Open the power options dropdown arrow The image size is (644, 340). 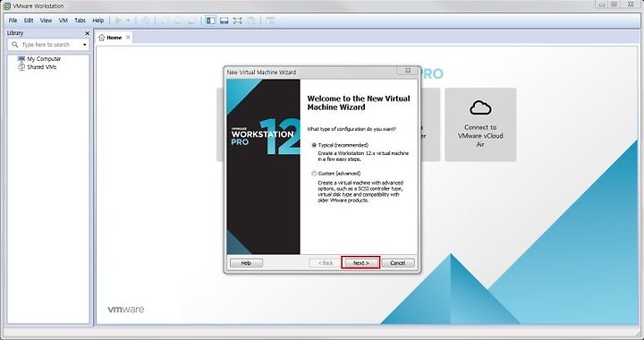click(128, 21)
